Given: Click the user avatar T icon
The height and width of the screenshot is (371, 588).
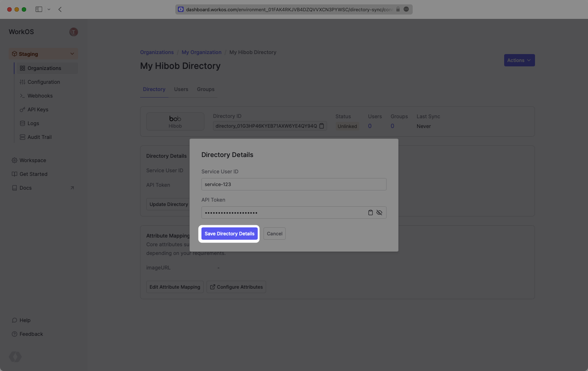Looking at the screenshot, I should pos(73,32).
